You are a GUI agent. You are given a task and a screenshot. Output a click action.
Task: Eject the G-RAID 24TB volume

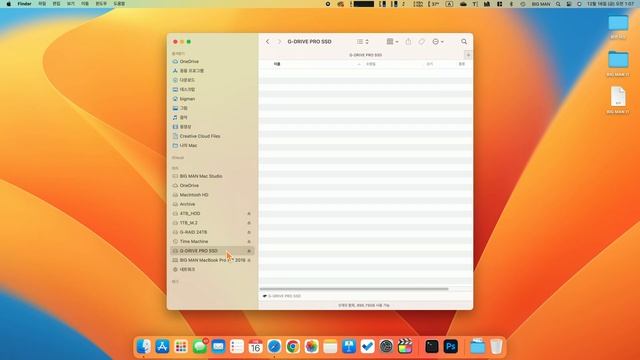249,232
